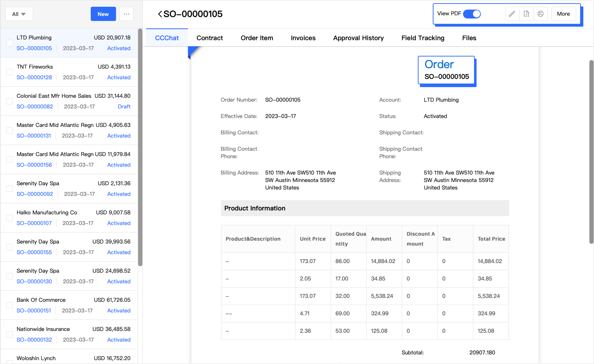594x364 pixels.
Task: Go to the Invoices tab
Action: click(303, 38)
